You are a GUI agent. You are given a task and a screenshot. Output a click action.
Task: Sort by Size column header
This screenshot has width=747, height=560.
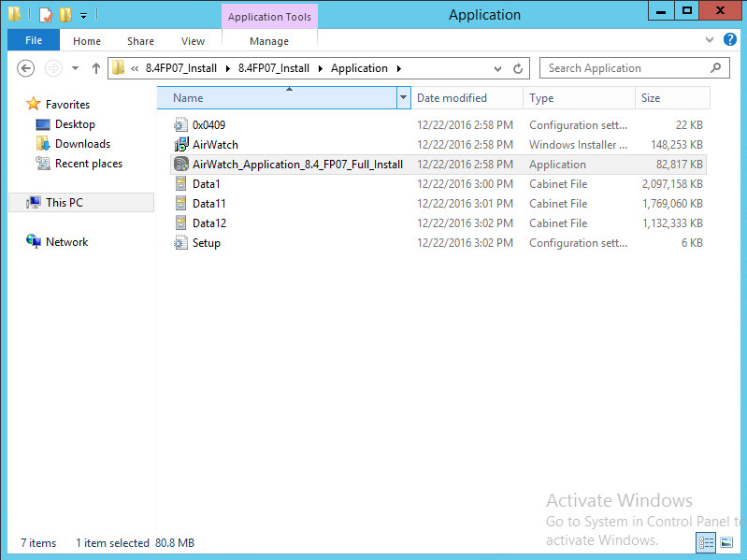tap(673, 97)
